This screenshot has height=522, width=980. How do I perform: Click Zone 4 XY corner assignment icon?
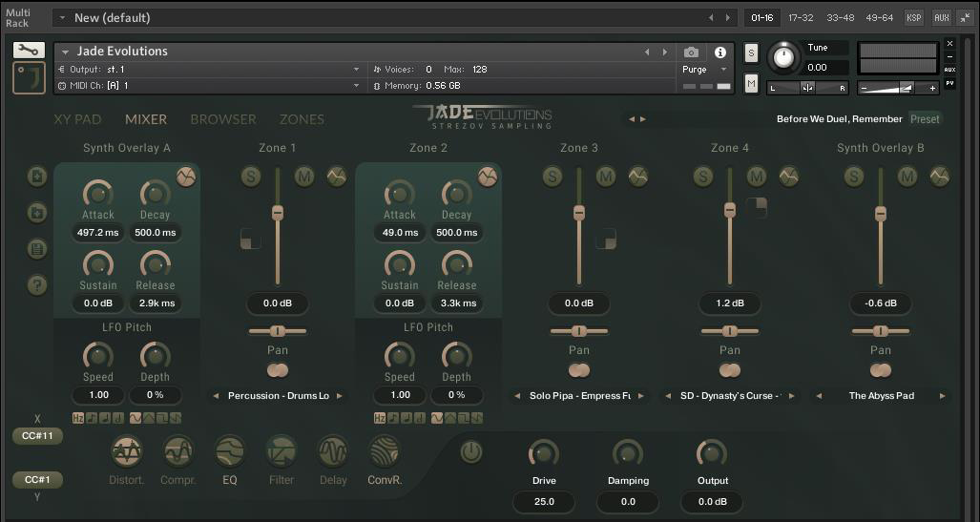757,207
